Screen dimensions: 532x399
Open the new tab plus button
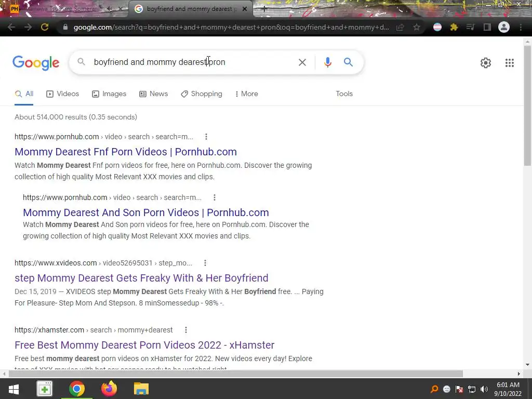point(264,9)
